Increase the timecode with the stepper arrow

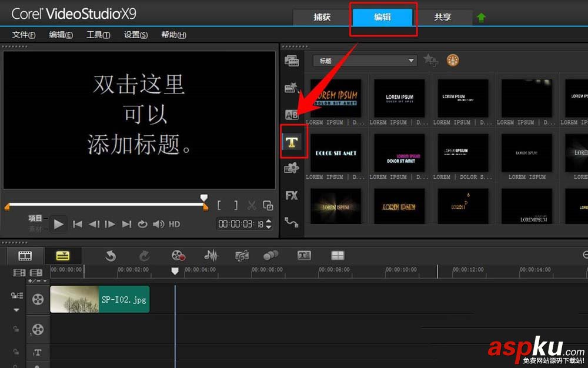point(268,221)
